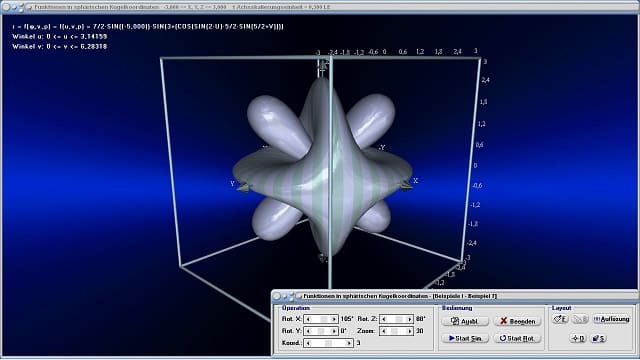
Task: Click the -Y axis label on plot
Action: (x=382, y=147)
